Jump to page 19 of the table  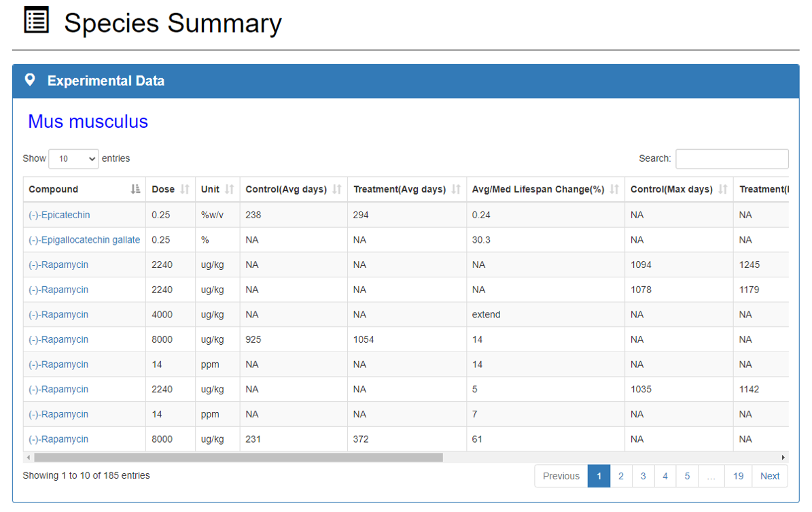click(738, 476)
